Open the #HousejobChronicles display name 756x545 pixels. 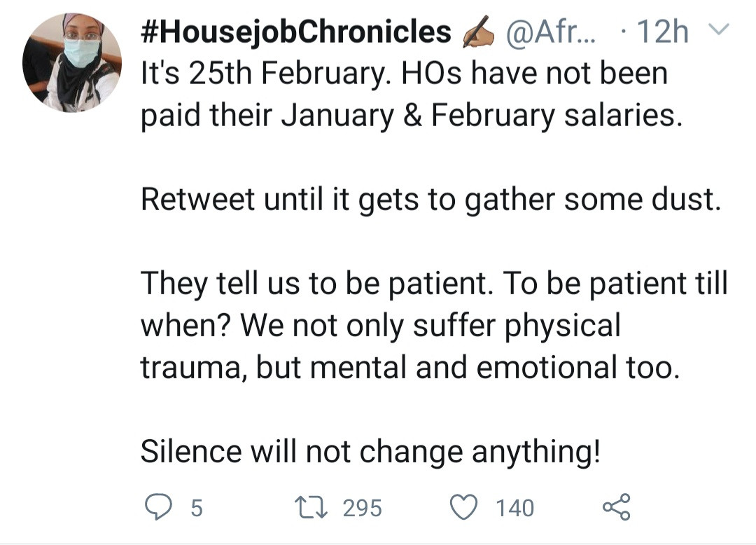point(296,32)
